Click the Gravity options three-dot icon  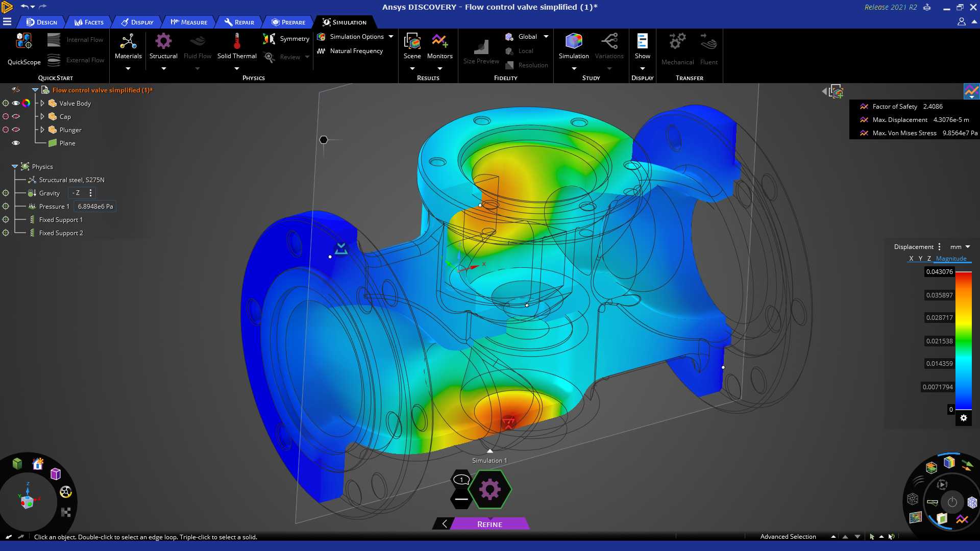click(x=90, y=193)
